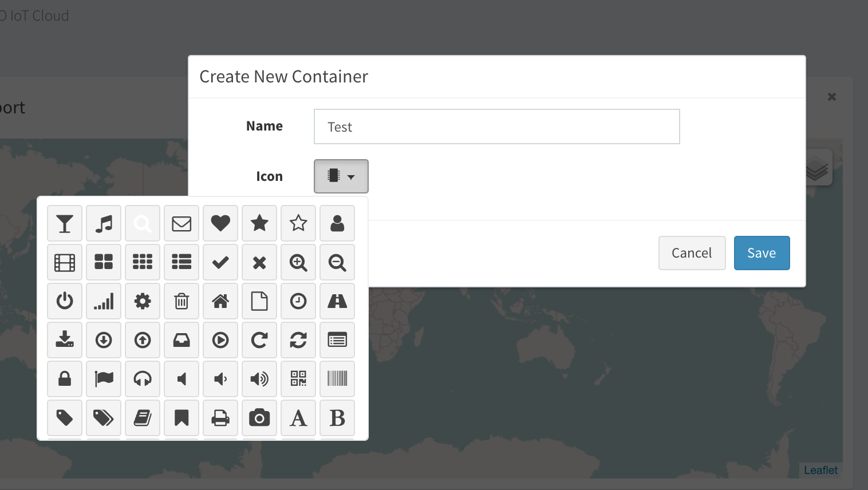Choose the single tag icon
The width and height of the screenshot is (868, 490).
tap(65, 418)
